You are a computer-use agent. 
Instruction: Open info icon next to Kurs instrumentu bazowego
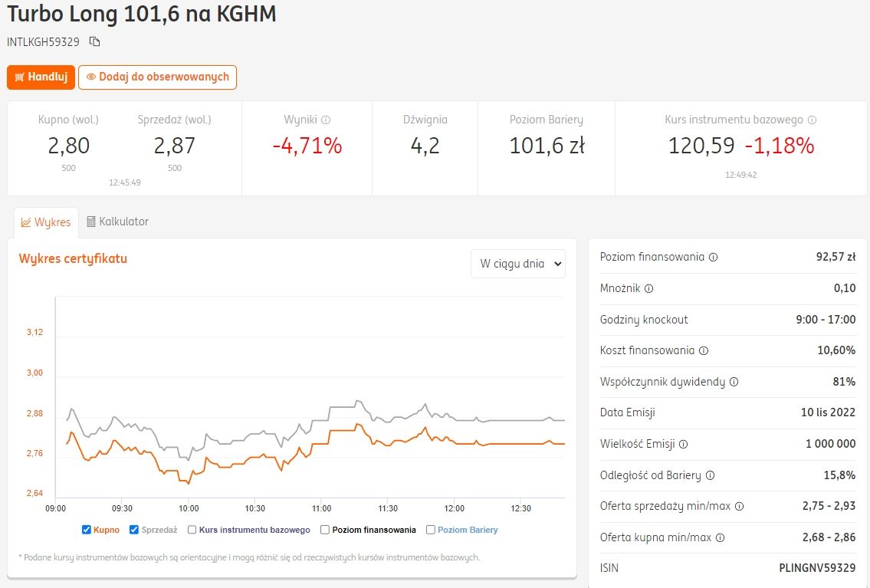point(812,120)
